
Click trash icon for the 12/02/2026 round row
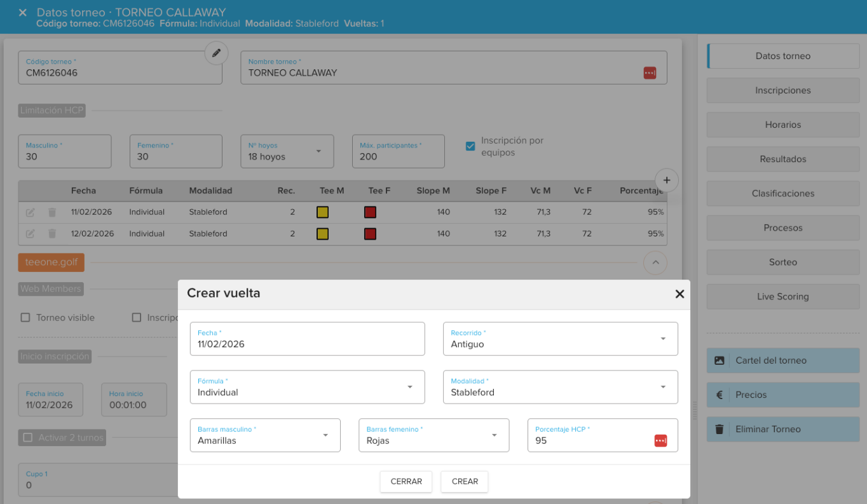coord(52,234)
